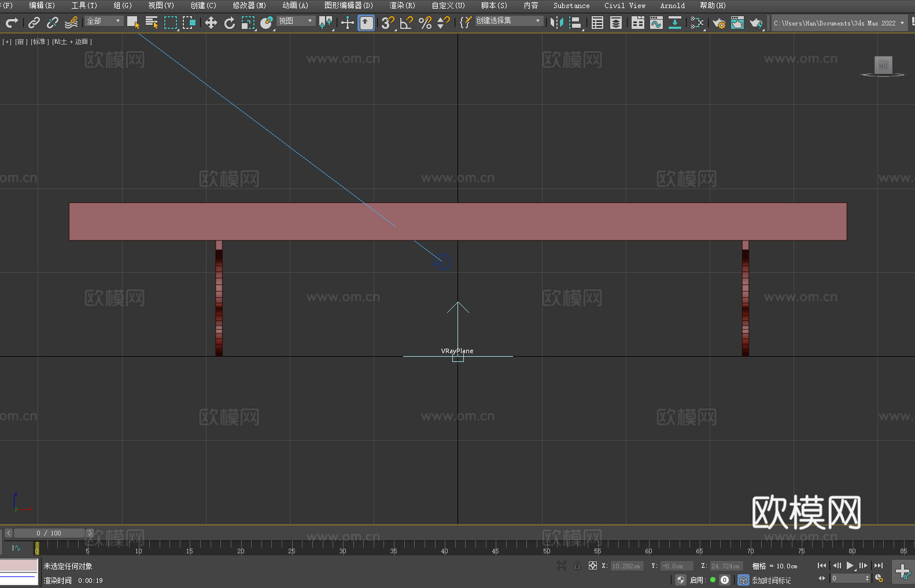Viewport: 915px width, 588px height.
Task: Open the reference coordinate 视图 dropdown
Action: 296,21
